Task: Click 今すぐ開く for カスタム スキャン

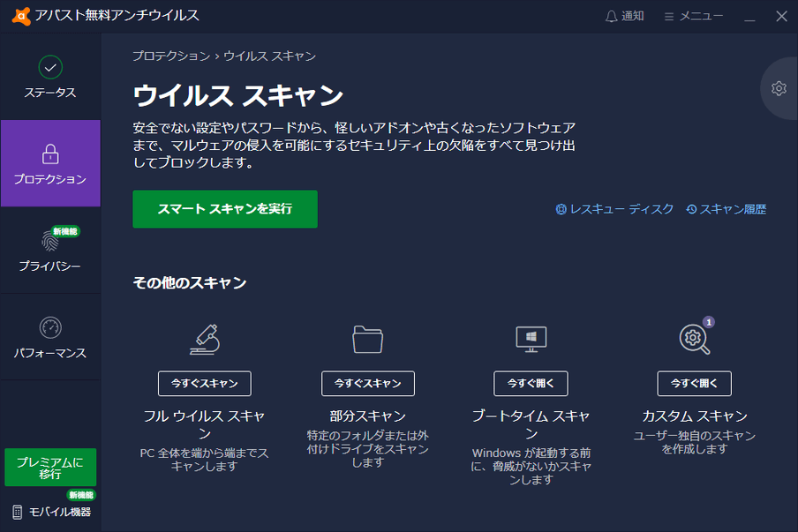Action: point(694,384)
